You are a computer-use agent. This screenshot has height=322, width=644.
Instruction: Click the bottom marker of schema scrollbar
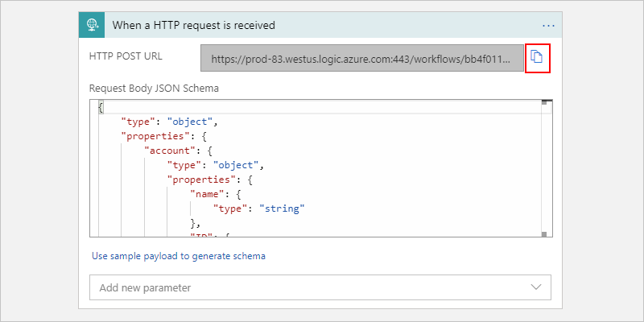pos(544,233)
